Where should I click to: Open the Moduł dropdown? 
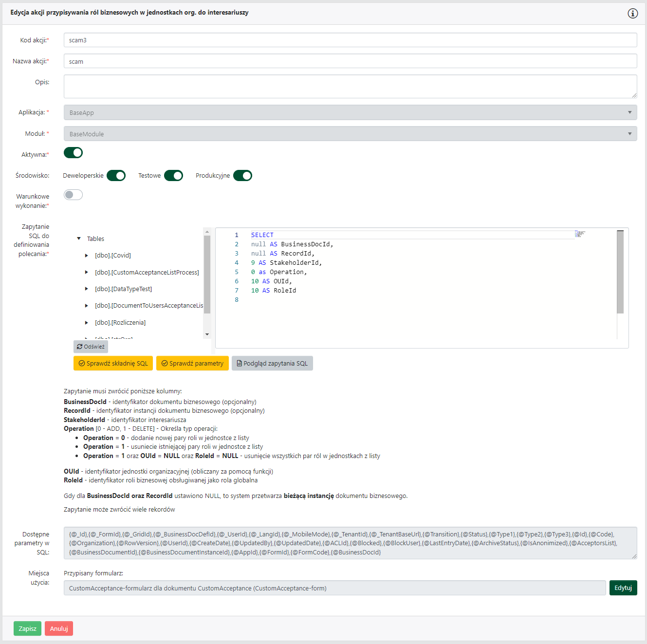tap(350, 134)
